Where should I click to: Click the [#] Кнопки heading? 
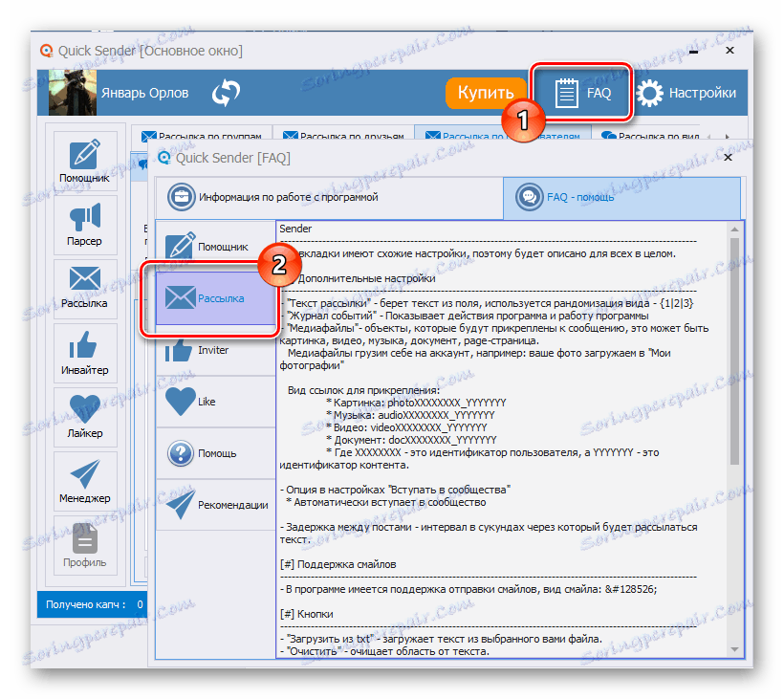click(307, 614)
